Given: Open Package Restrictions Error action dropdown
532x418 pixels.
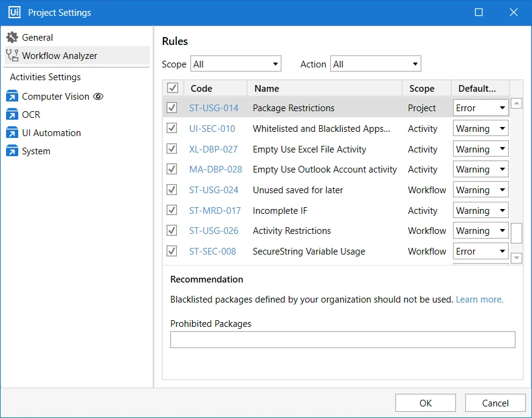Looking at the screenshot, I should (480, 108).
